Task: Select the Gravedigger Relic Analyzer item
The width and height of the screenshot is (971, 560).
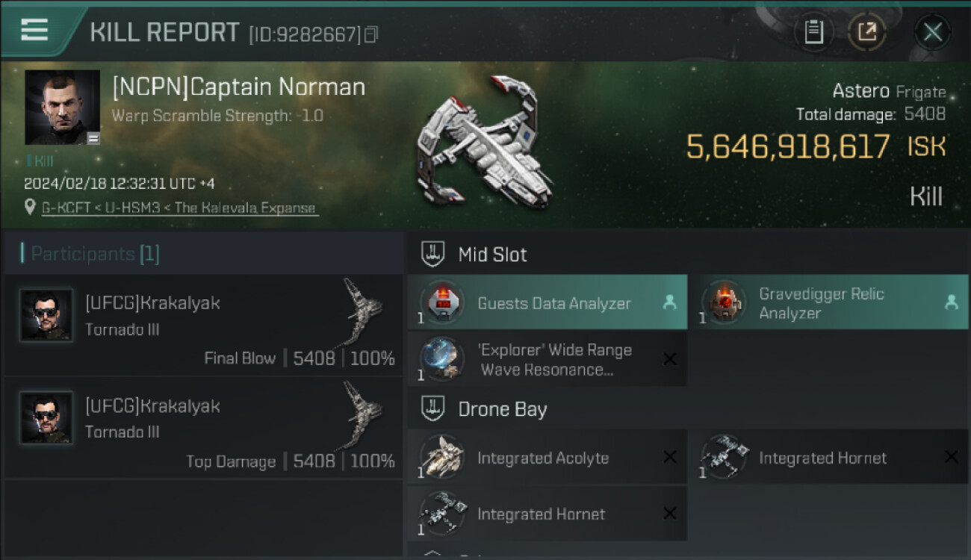Action: (x=828, y=303)
